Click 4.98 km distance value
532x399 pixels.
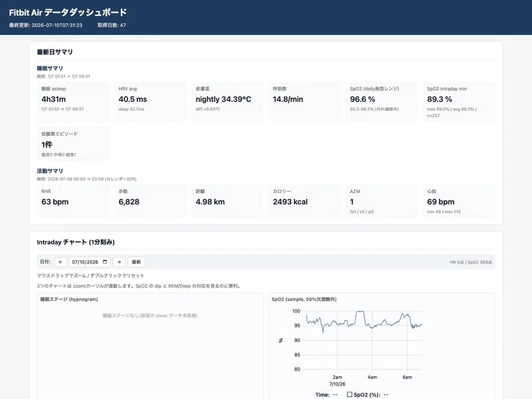210,201
